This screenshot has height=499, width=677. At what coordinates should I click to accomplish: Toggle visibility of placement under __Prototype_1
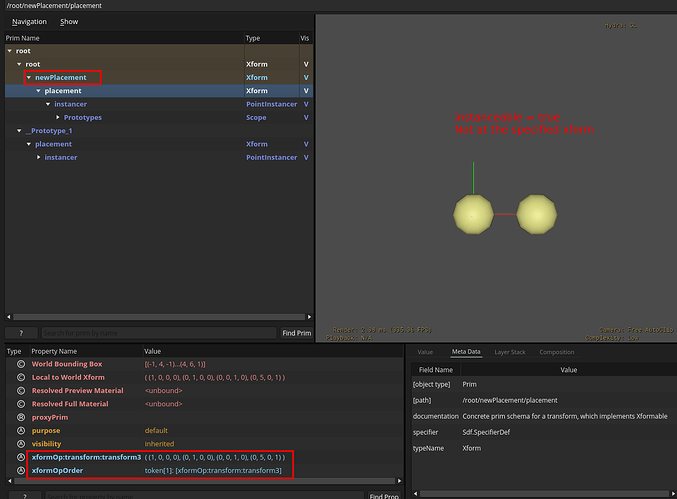click(306, 144)
